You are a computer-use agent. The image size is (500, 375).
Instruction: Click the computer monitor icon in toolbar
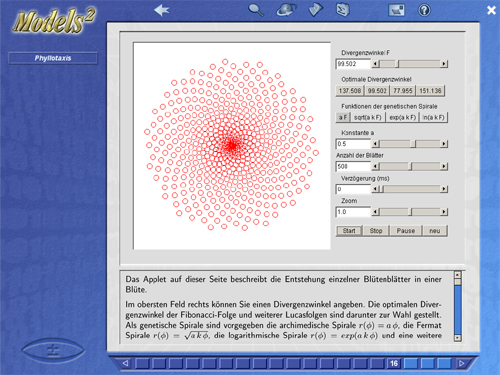397,10
